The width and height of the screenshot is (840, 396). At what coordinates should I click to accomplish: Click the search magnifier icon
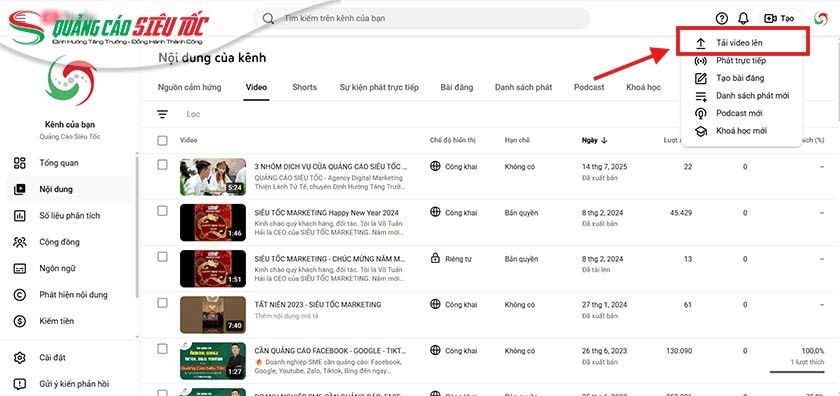tap(268, 19)
